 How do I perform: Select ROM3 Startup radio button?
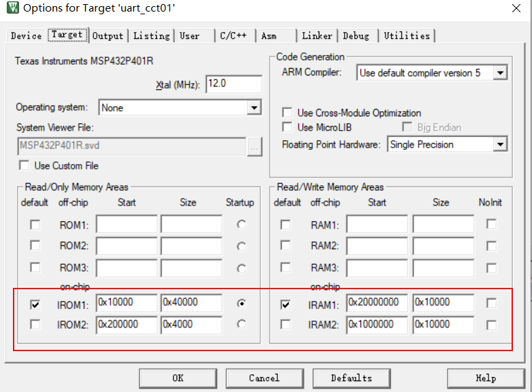coord(242,269)
